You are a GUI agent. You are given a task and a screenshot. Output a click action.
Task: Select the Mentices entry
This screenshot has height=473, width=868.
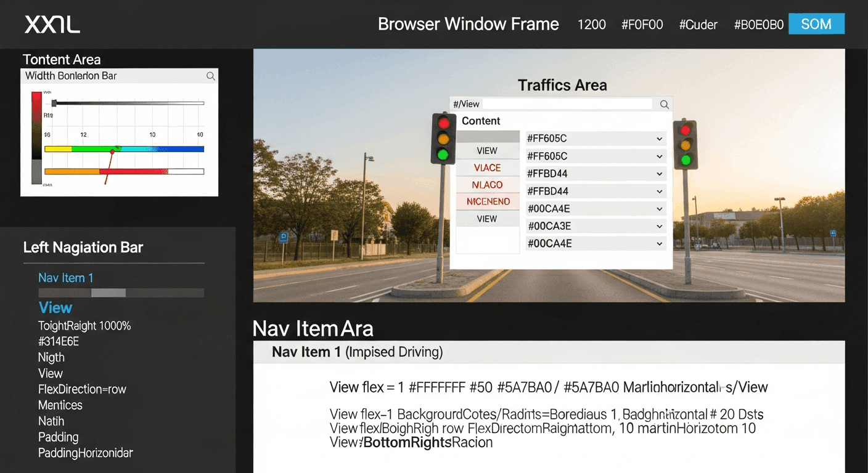click(60, 405)
